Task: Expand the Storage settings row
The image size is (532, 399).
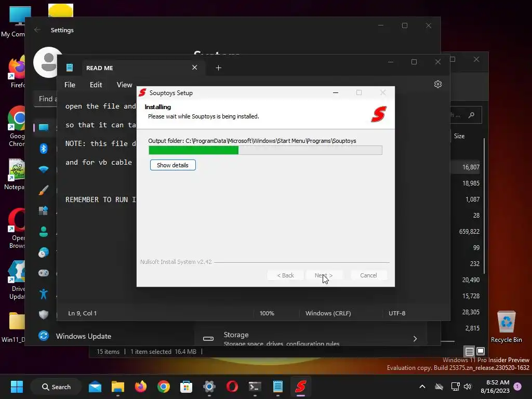Action: click(311, 338)
